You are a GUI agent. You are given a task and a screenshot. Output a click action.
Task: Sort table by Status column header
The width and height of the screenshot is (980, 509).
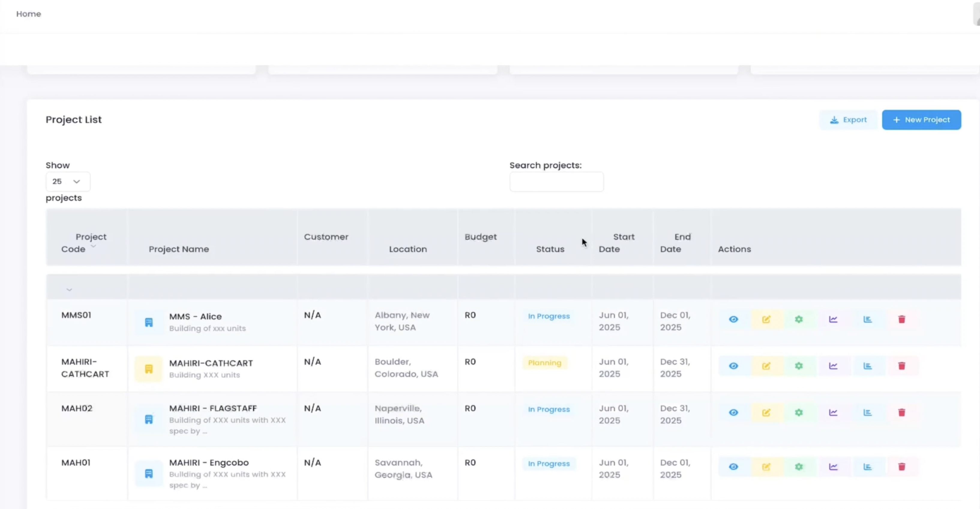click(550, 249)
